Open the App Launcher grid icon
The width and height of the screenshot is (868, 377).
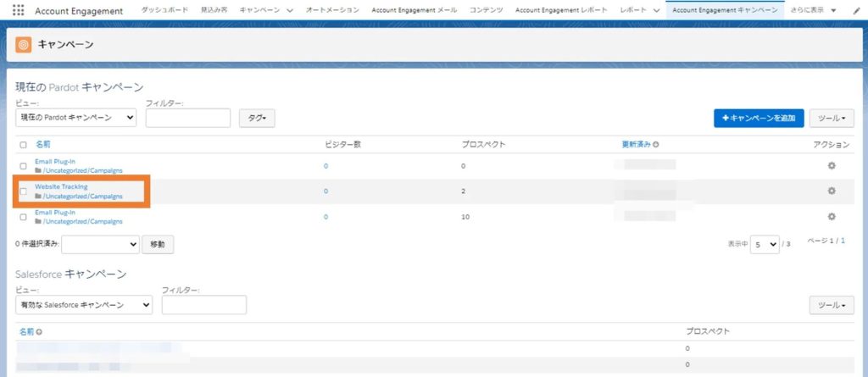(x=18, y=10)
